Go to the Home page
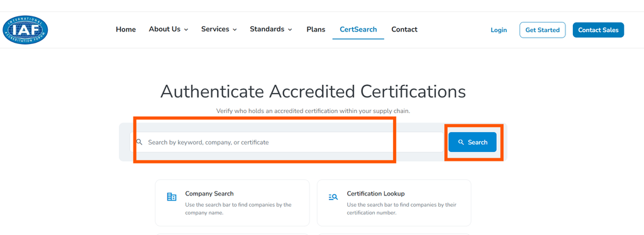The image size is (644, 235). pyautogui.click(x=126, y=30)
